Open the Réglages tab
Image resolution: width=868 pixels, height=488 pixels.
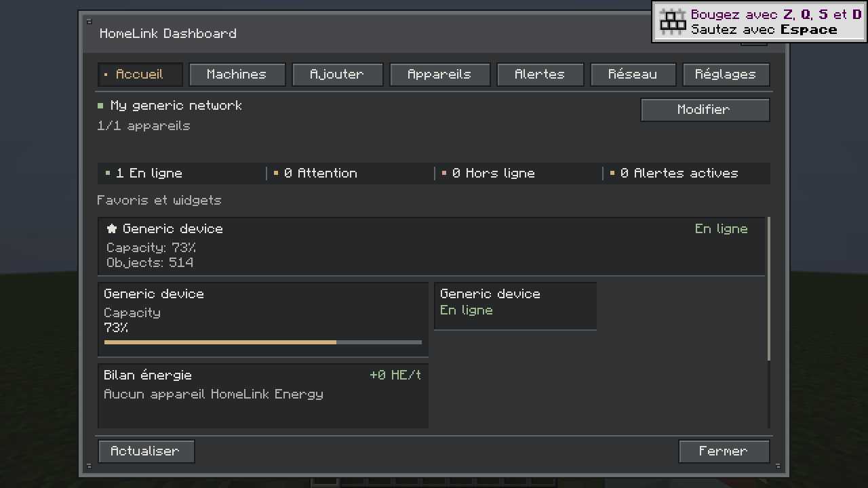tap(726, 75)
